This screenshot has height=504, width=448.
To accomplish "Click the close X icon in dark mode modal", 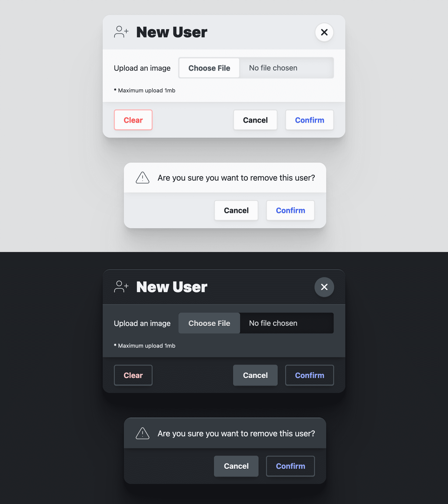I will click(x=324, y=287).
